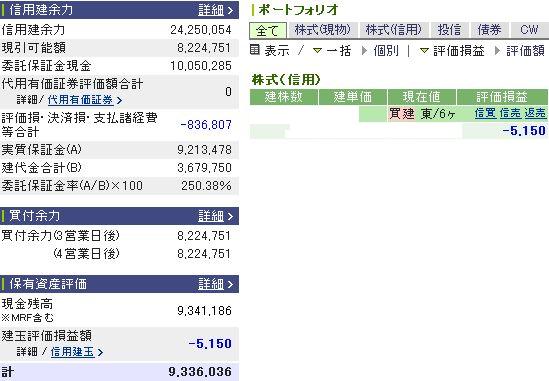Click the 評価損益 column header

[502, 97]
